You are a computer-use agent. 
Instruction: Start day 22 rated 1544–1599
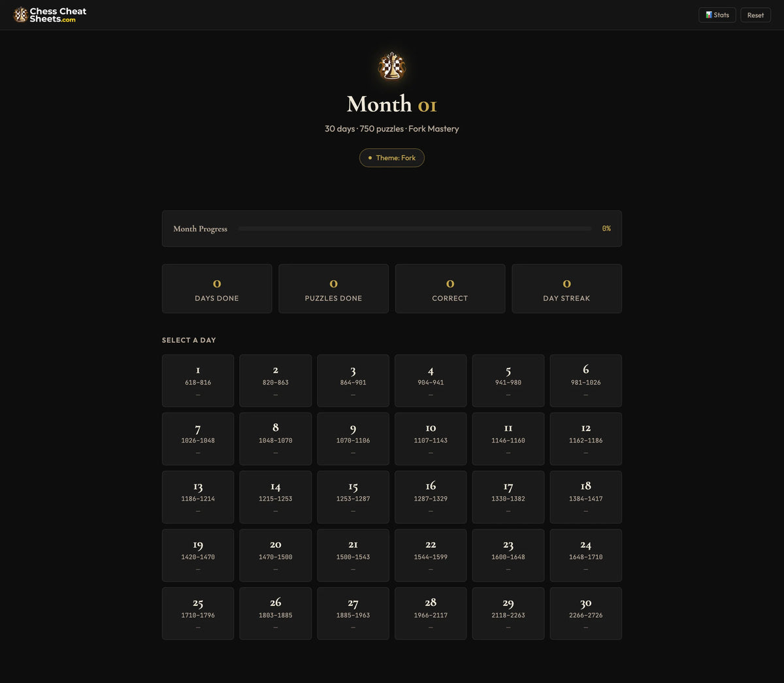tap(431, 555)
